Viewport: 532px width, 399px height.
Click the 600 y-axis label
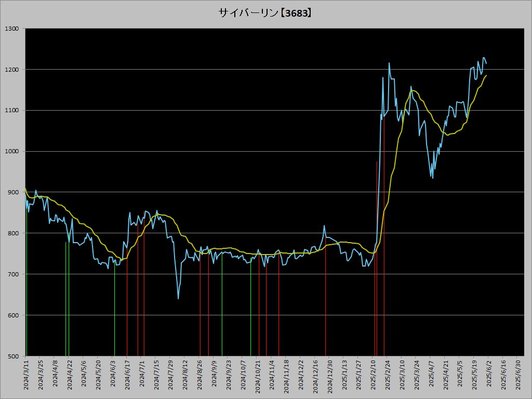(x=13, y=315)
